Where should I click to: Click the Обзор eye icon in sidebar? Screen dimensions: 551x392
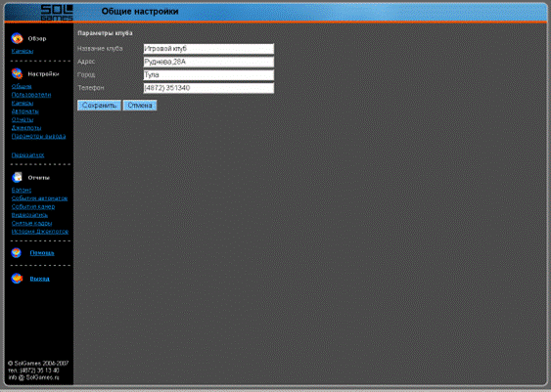click(x=17, y=38)
